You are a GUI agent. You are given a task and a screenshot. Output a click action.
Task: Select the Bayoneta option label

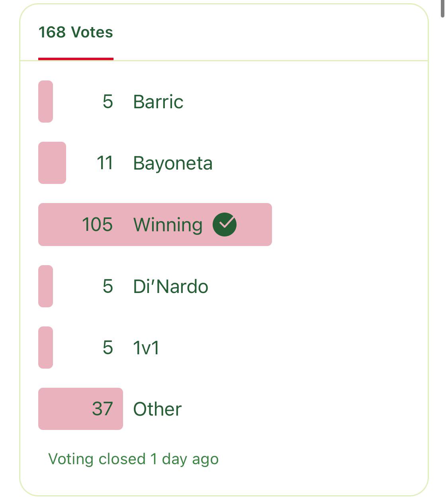tap(173, 163)
